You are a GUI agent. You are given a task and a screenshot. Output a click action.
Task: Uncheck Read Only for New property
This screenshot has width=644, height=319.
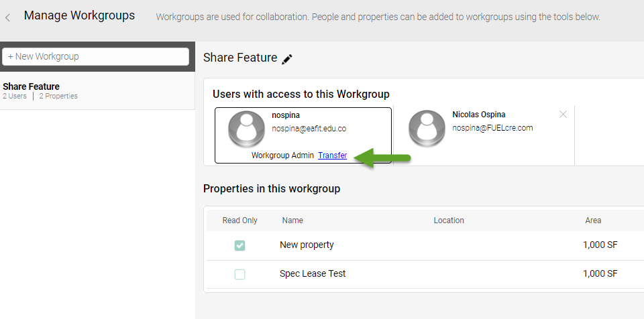click(239, 245)
